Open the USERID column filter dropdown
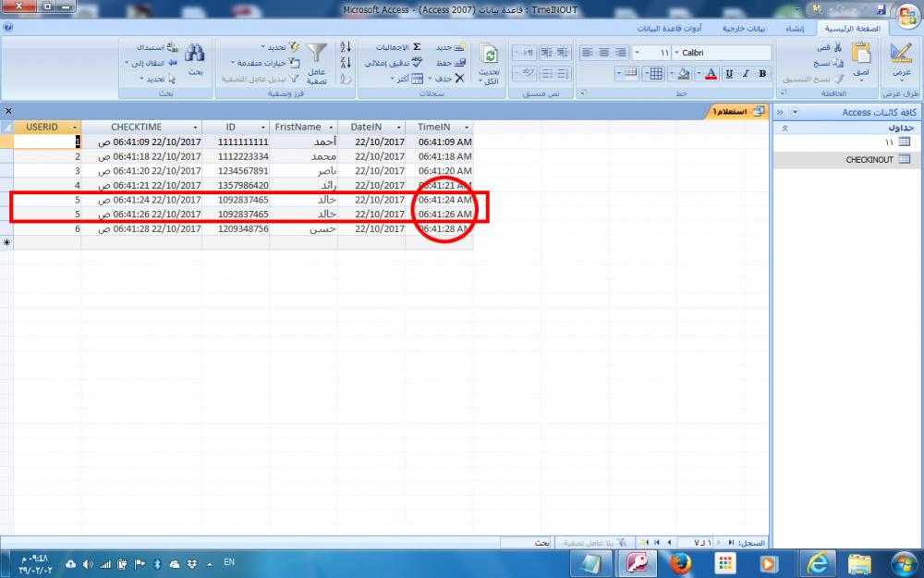The height and width of the screenshot is (578, 924). (74, 127)
